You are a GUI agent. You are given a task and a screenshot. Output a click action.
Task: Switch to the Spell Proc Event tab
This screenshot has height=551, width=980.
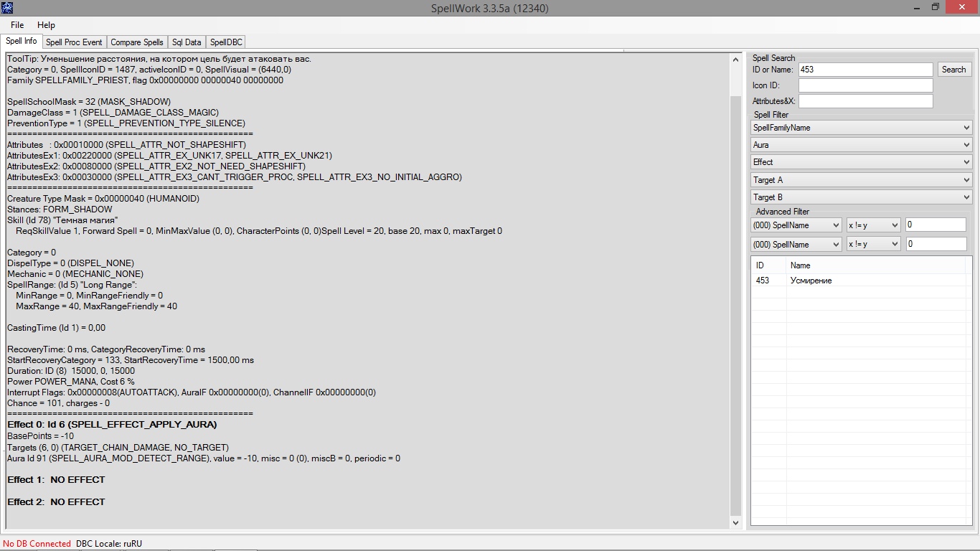click(74, 42)
